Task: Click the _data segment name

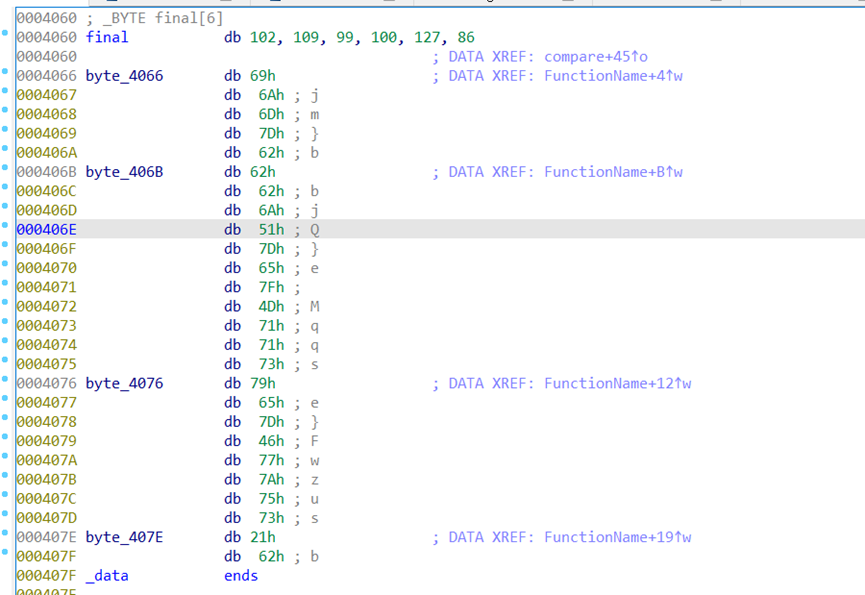Action: (107, 576)
